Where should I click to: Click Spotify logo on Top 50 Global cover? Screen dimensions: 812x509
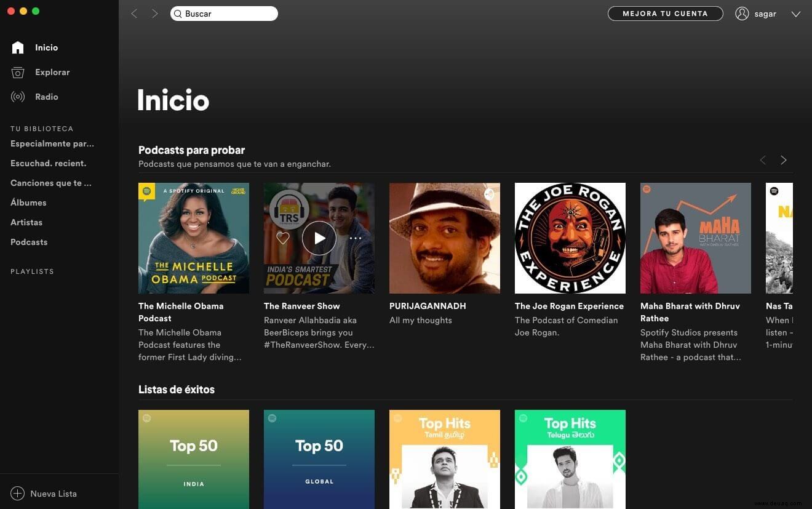tap(272, 419)
